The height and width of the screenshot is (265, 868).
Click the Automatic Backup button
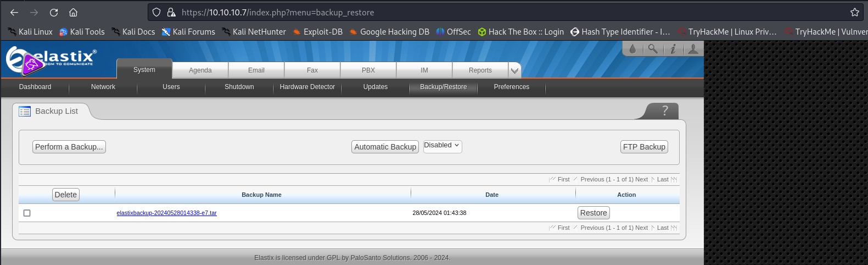click(x=385, y=147)
